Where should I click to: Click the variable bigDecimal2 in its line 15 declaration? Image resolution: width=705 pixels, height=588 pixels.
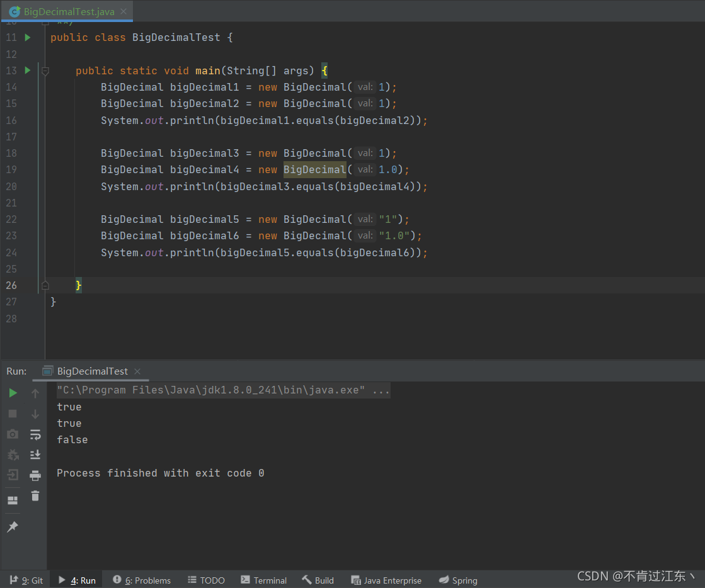[x=205, y=104]
